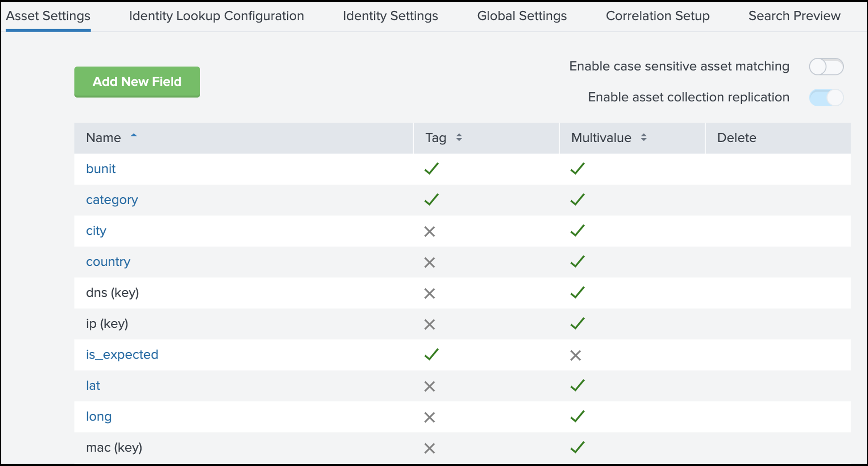Enable case sensitive asset matching toggle
Image resolution: width=868 pixels, height=466 pixels.
pyautogui.click(x=826, y=67)
